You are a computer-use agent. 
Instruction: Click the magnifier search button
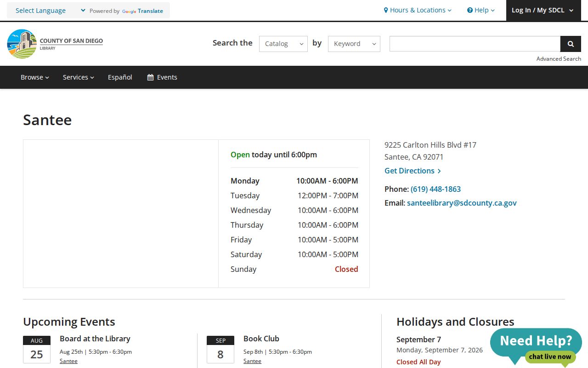tap(571, 44)
